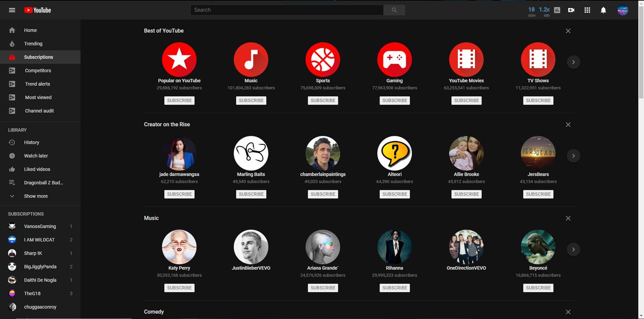Open the Sports channel icon
The image size is (644, 319).
[x=323, y=59]
